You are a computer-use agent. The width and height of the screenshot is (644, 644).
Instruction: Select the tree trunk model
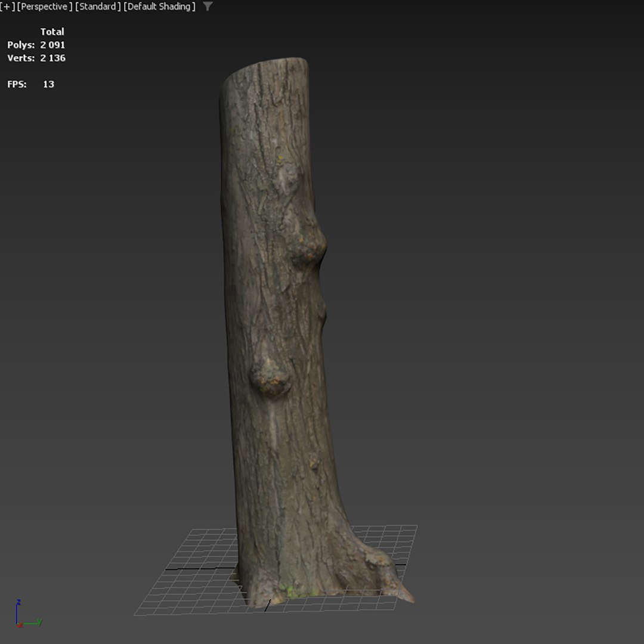(x=283, y=329)
